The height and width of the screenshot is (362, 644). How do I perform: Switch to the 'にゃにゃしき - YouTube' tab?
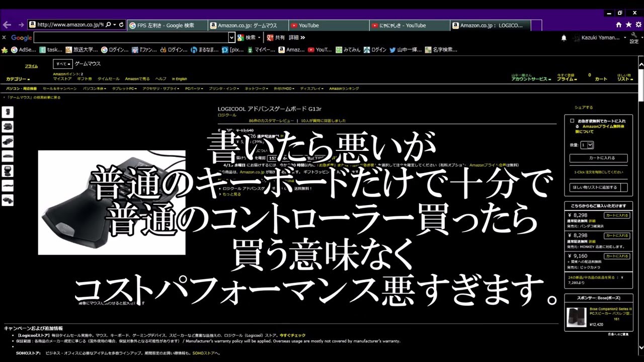pyautogui.click(x=410, y=25)
